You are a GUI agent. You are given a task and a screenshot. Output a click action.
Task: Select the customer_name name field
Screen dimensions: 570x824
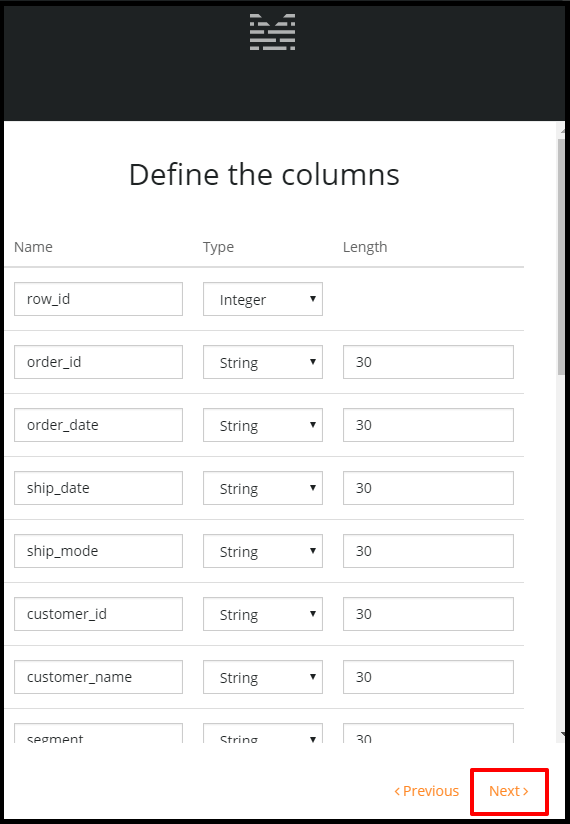[98, 677]
